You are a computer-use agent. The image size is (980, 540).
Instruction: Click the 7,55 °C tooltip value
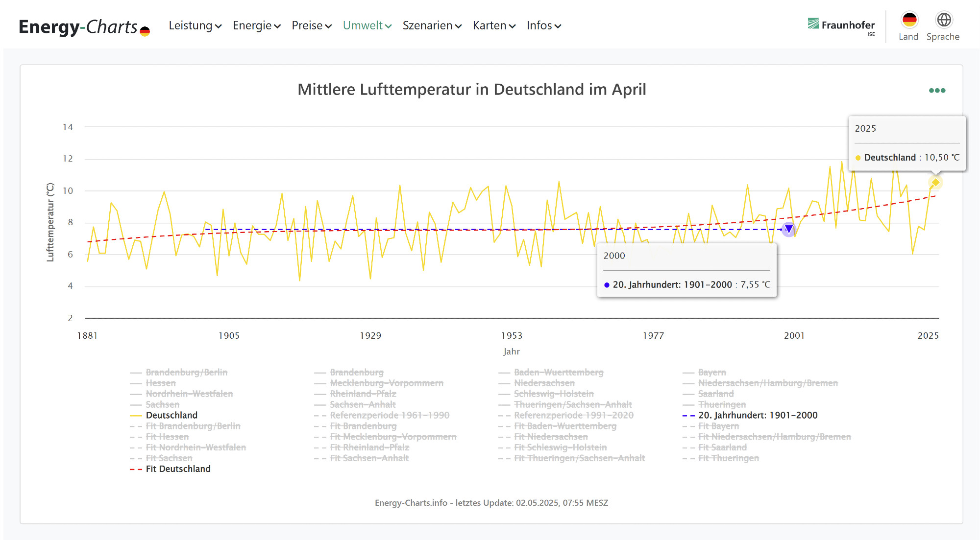point(755,285)
